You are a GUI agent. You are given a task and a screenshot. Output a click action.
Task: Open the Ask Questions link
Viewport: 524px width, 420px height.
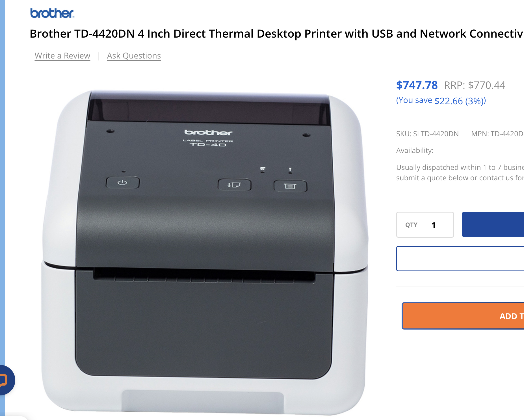[134, 56]
